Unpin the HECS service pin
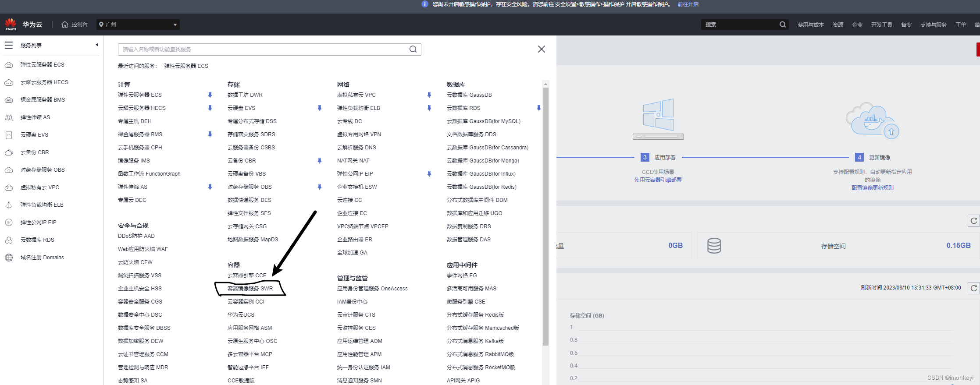This screenshot has height=385, width=980. click(210, 108)
